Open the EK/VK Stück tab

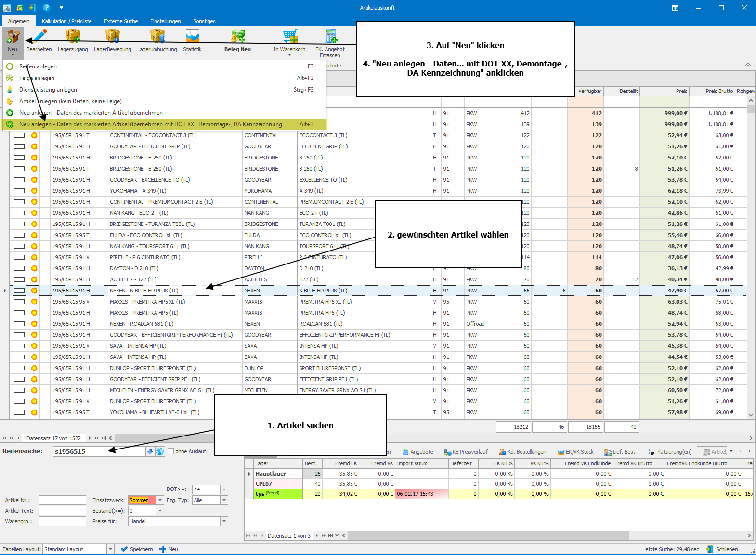click(x=575, y=452)
